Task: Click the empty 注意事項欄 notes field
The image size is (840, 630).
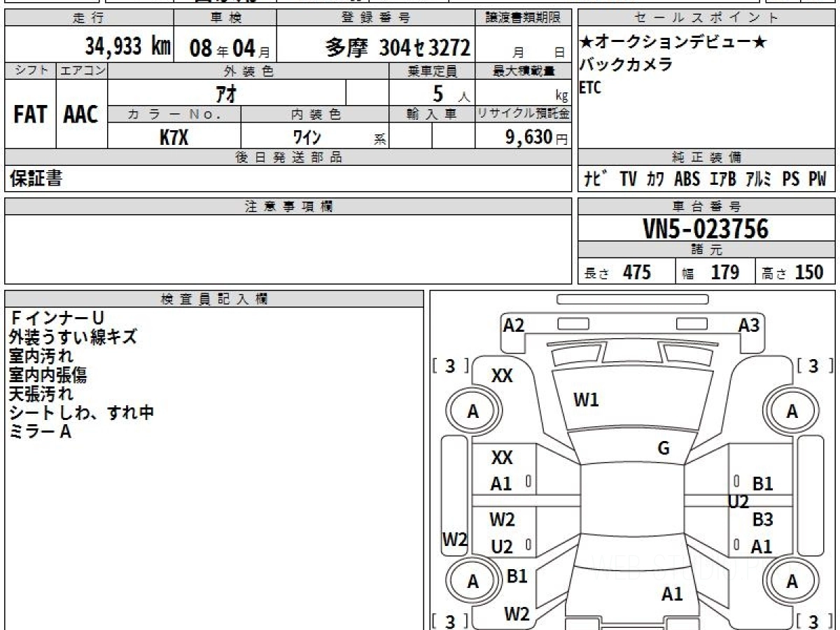Action: (288, 249)
